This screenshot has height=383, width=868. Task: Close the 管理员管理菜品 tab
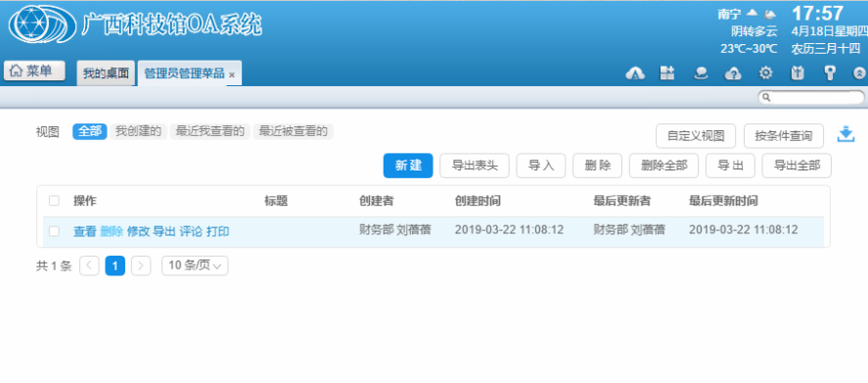tap(232, 74)
